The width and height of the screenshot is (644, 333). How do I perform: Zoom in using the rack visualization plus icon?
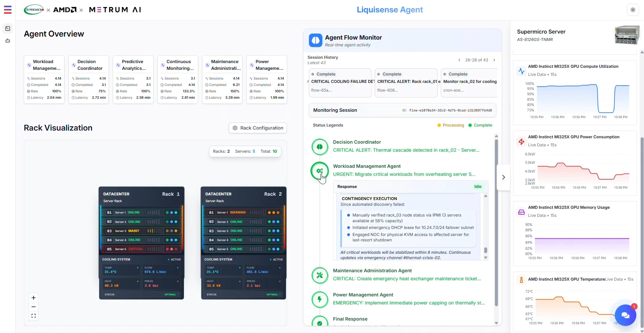click(x=34, y=298)
